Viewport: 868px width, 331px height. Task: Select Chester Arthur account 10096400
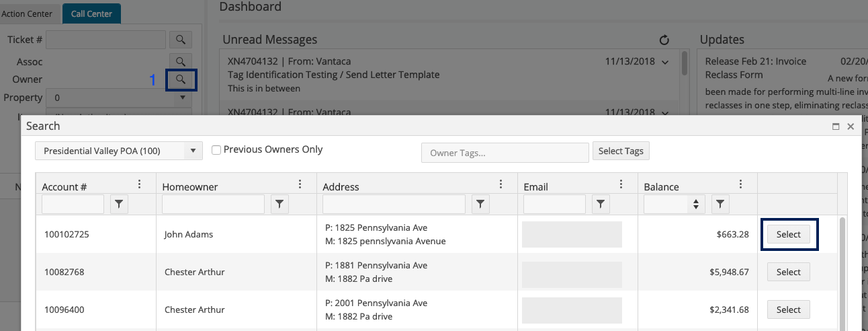click(x=788, y=309)
